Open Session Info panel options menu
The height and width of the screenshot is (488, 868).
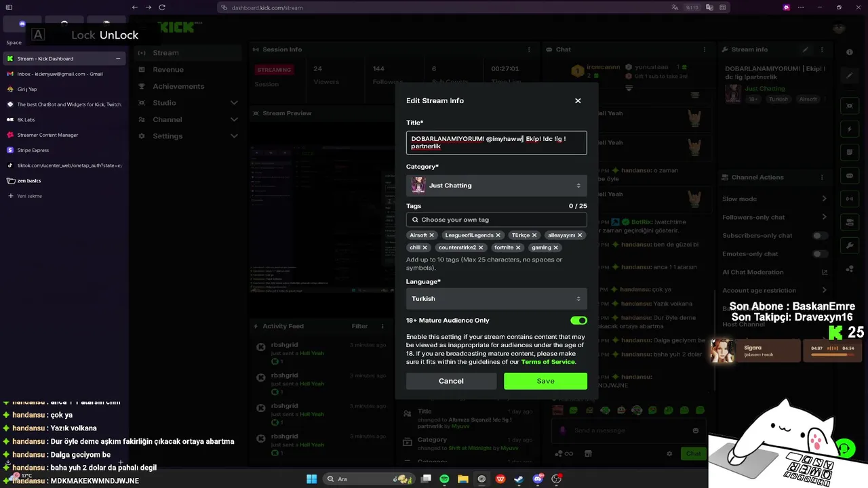coord(529,49)
